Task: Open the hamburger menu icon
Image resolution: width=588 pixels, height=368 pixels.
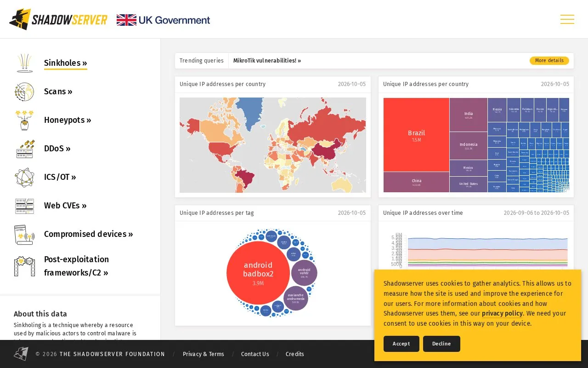Action: coord(567,19)
